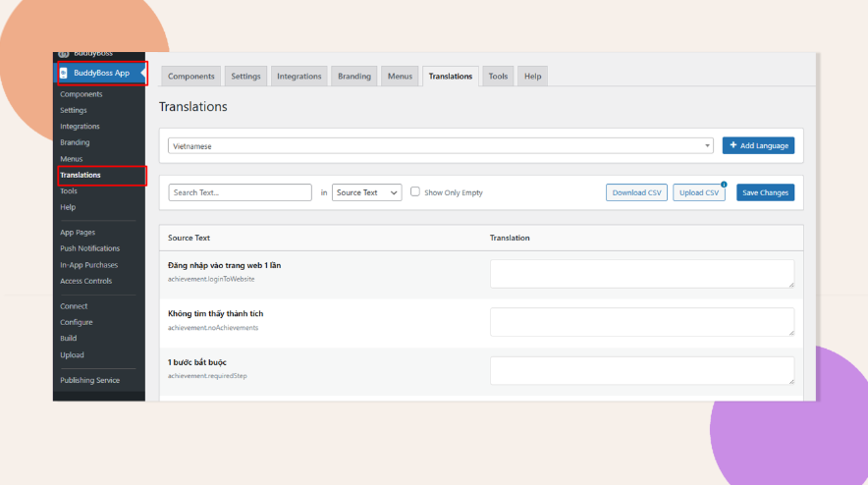Switch to the Menus tab
Viewport: 868px width, 485px height.
400,76
